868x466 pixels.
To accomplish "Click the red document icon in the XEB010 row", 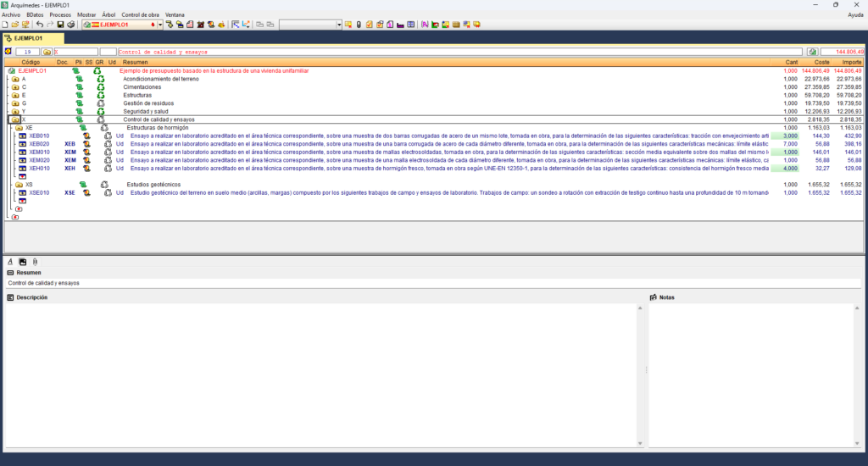I will 87,136.
